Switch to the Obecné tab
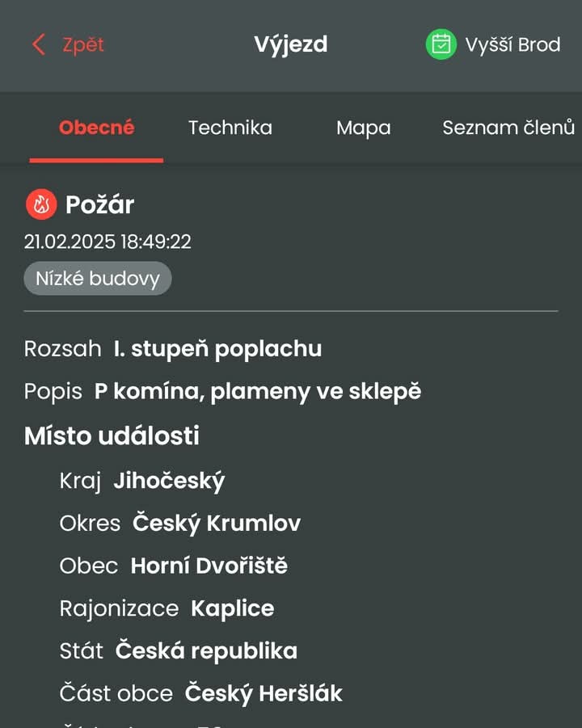This screenshot has height=728, width=582. point(97,127)
